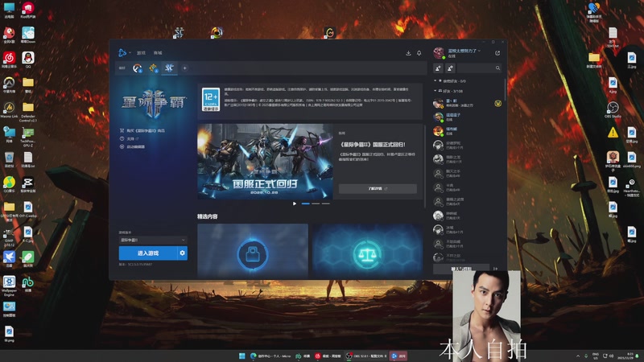The width and height of the screenshot is (644, 362).
Task: Open the featured balance scales card
Action: [368, 251]
